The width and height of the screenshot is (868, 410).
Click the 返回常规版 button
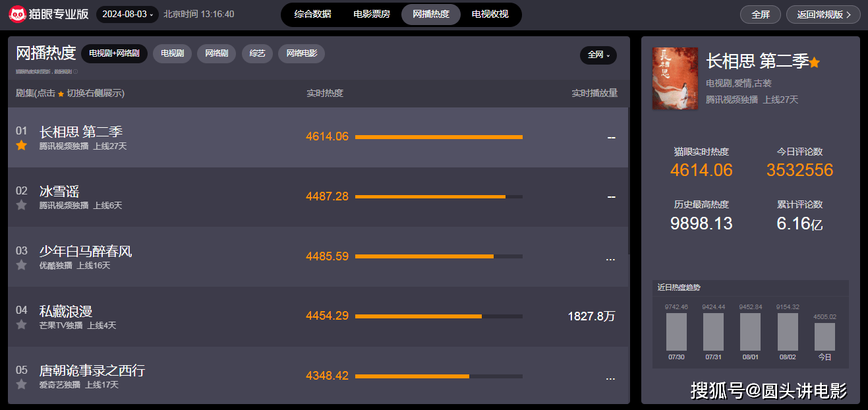point(823,15)
